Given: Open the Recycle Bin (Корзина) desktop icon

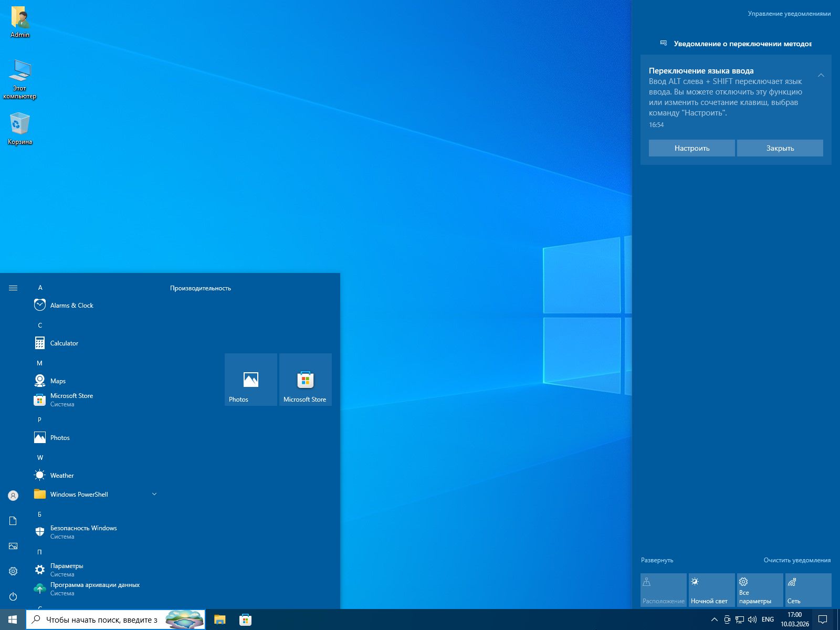Looking at the screenshot, I should pos(19,125).
